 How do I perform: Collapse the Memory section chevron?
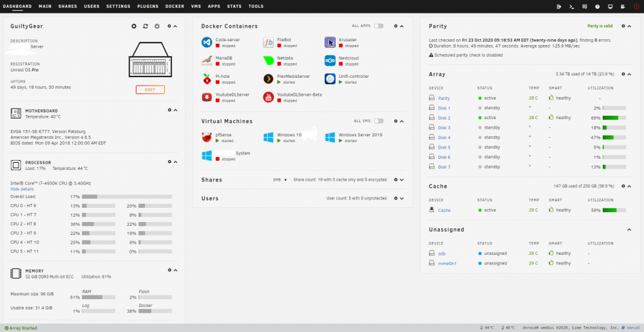tap(175, 270)
